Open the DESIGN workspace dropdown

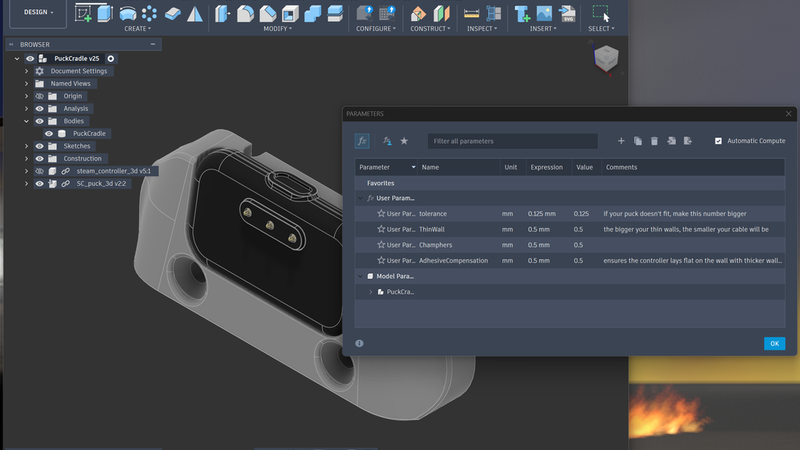pos(38,12)
